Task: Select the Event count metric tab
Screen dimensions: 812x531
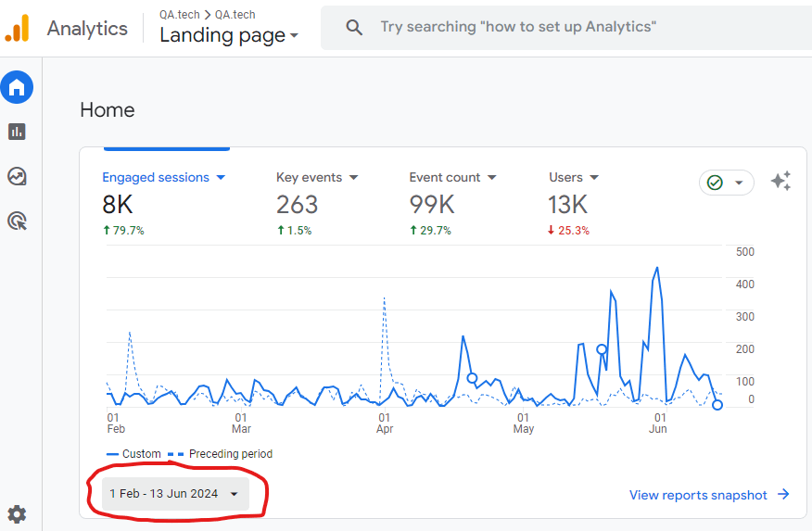Action: pyautogui.click(x=452, y=177)
